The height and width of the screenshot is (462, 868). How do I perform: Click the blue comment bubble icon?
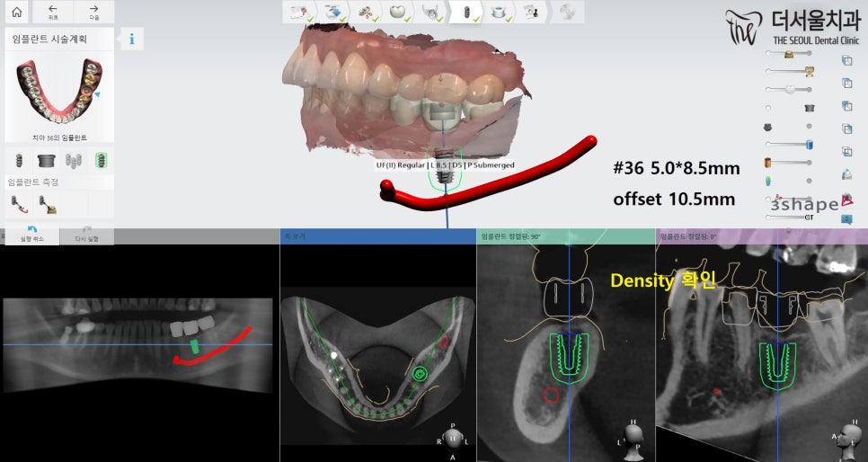pyautogui.click(x=847, y=219)
